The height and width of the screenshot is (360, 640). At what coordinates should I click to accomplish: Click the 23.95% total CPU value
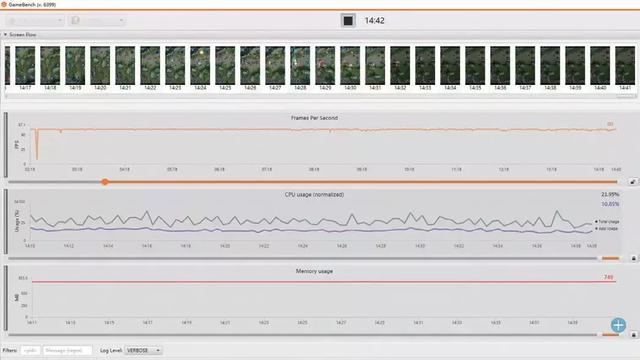[610, 194]
